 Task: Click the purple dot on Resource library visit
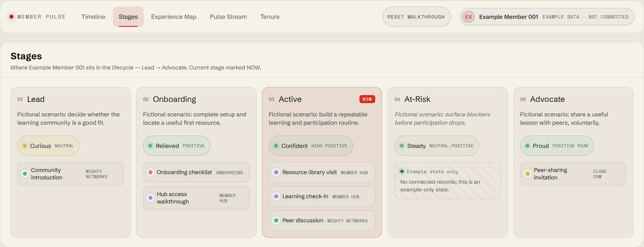[x=276, y=172]
